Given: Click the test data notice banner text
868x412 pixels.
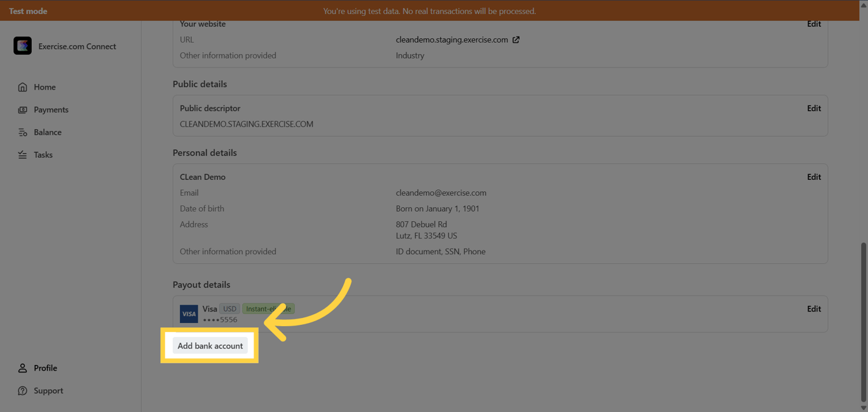Looking at the screenshot, I should [x=430, y=11].
